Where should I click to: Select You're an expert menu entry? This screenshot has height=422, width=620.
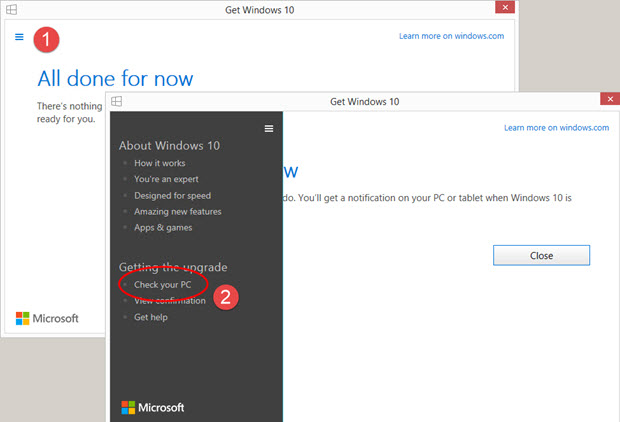166,179
